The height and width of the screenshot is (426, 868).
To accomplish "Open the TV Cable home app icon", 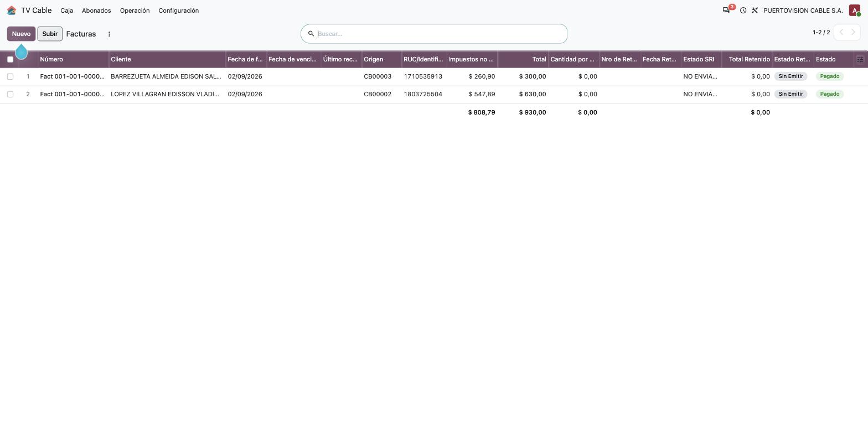I will pyautogui.click(x=12, y=11).
